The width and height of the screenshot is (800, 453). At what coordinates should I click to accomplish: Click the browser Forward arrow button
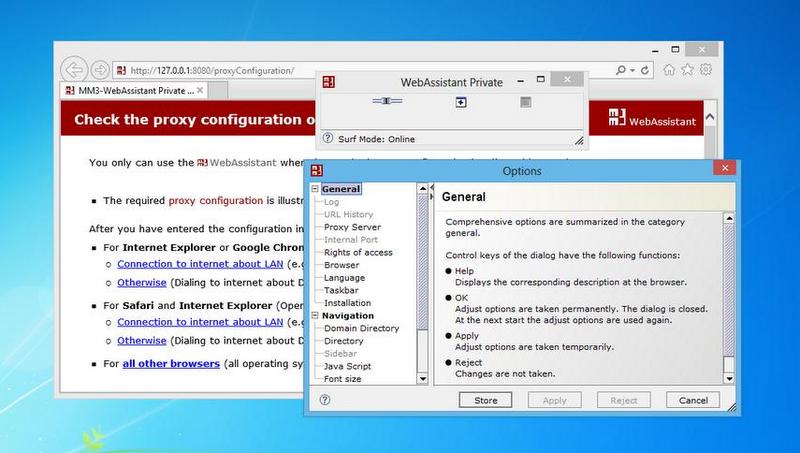[x=100, y=70]
